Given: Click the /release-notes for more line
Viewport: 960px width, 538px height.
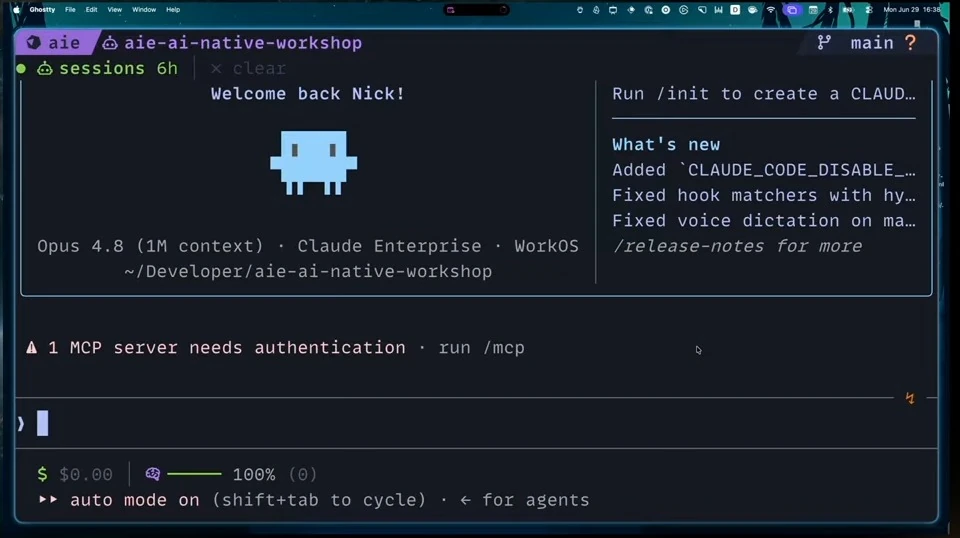Looking at the screenshot, I should point(737,246).
